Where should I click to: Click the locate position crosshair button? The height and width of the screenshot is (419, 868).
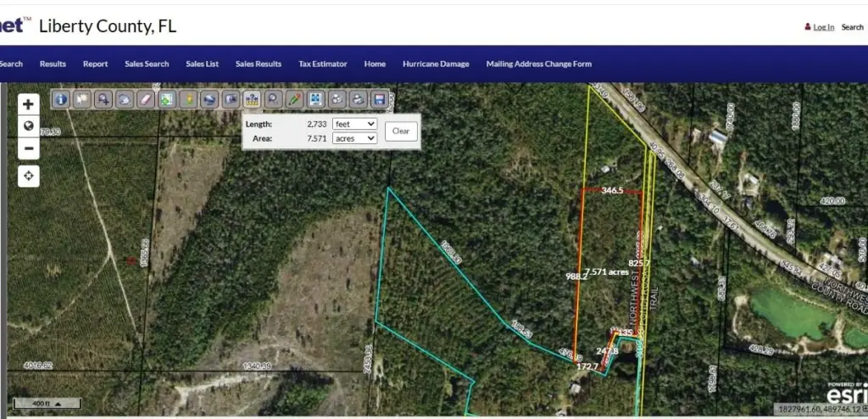click(29, 176)
